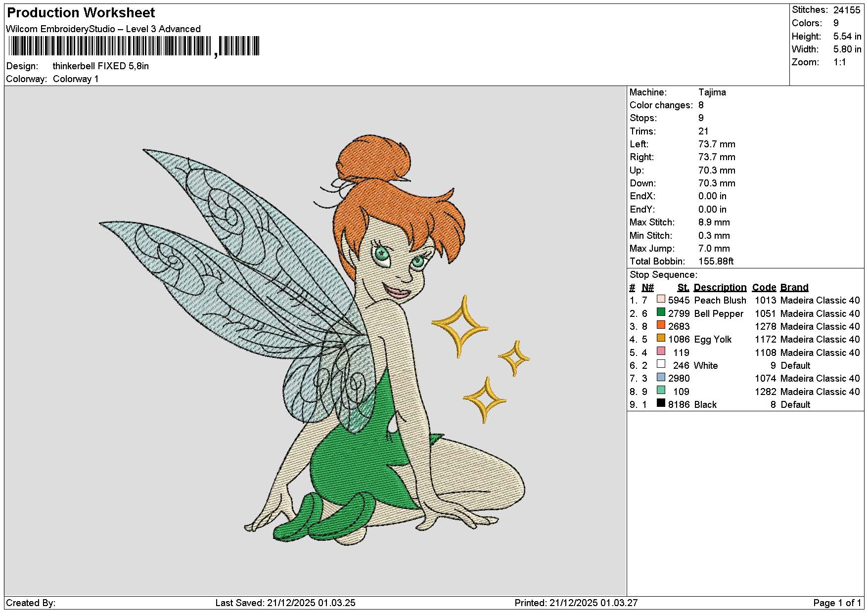Select the Zoom value "1:1"
Image resolution: width=868 pixels, height=613 pixels.
click(840, 62)
